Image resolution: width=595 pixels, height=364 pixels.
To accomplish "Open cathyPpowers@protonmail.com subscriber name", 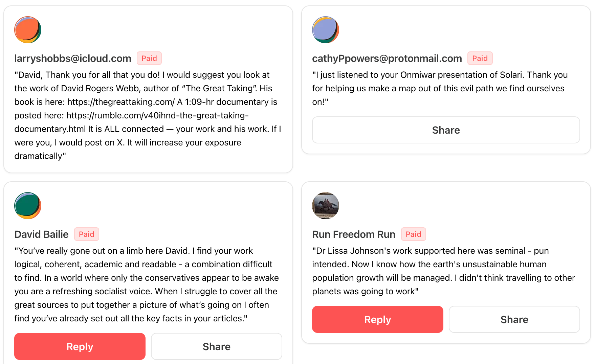I will [x=387, y=59].
